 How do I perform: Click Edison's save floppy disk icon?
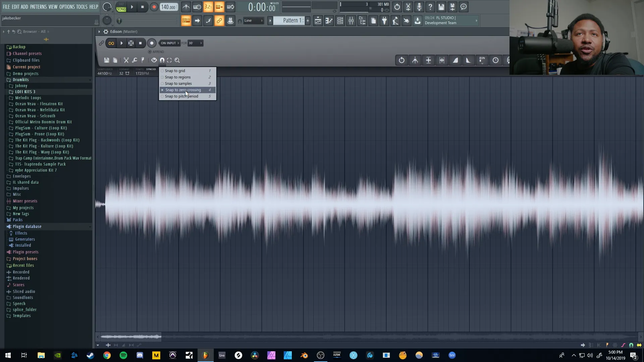[x=107, y=60]
